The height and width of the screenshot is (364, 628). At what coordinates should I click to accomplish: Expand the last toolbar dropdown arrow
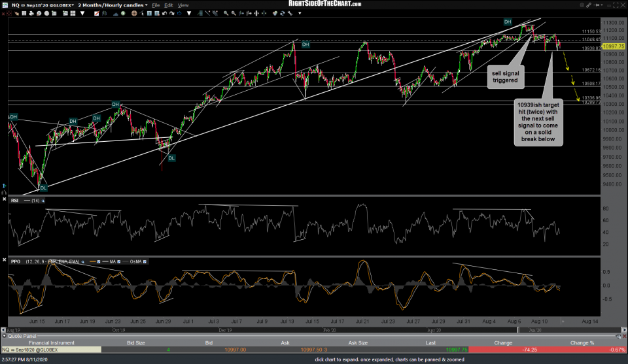(300, 13)
